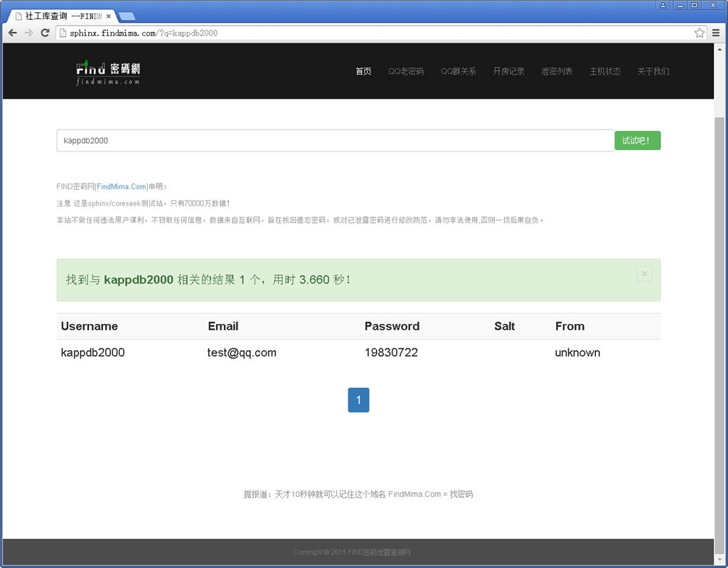Focus the search box containing kappdb2000
The image size is (728, 568).
[335, 141]
